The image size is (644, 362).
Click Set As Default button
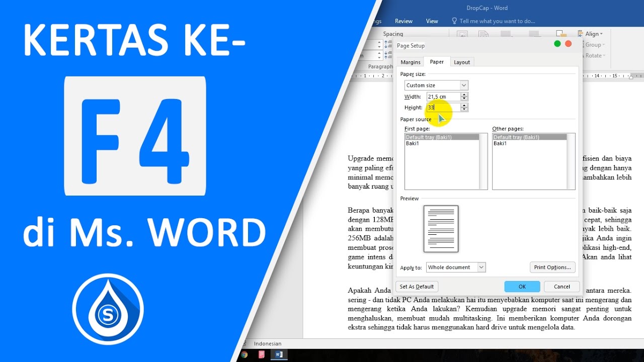[417, 287]
